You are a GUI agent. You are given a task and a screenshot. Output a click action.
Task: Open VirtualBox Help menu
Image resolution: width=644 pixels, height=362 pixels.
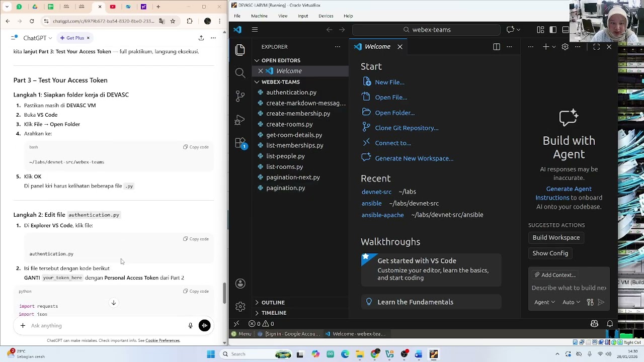(x=348, y=16)
